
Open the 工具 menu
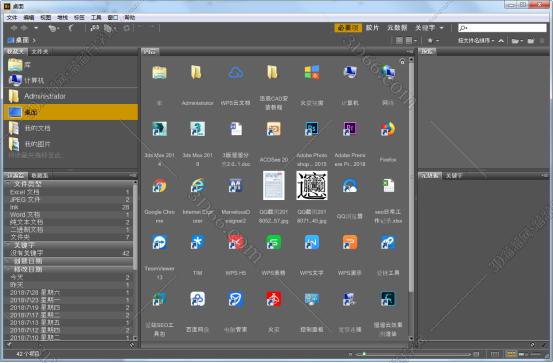tap(96, 17)
